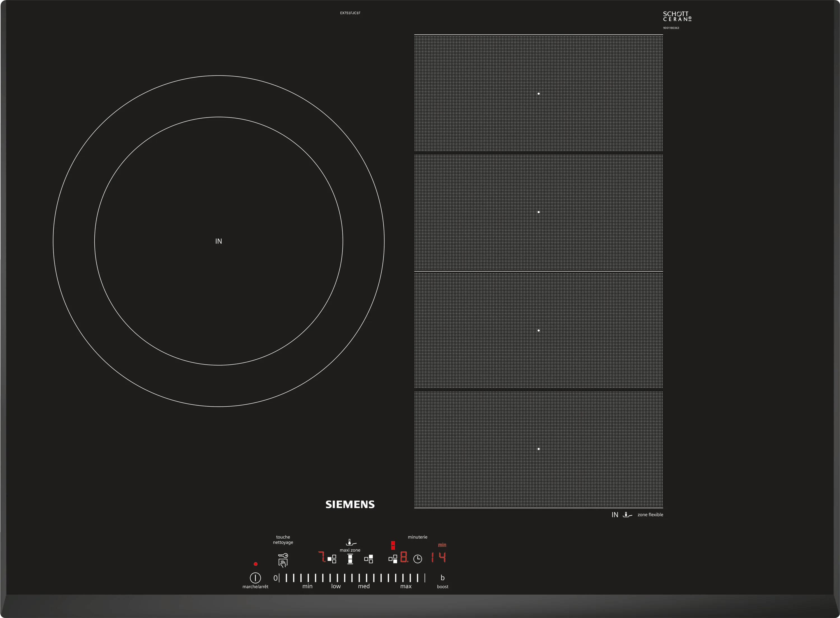840x618 pixels.
Task: Select the left round zone selector beside 7
Action: 332,559
